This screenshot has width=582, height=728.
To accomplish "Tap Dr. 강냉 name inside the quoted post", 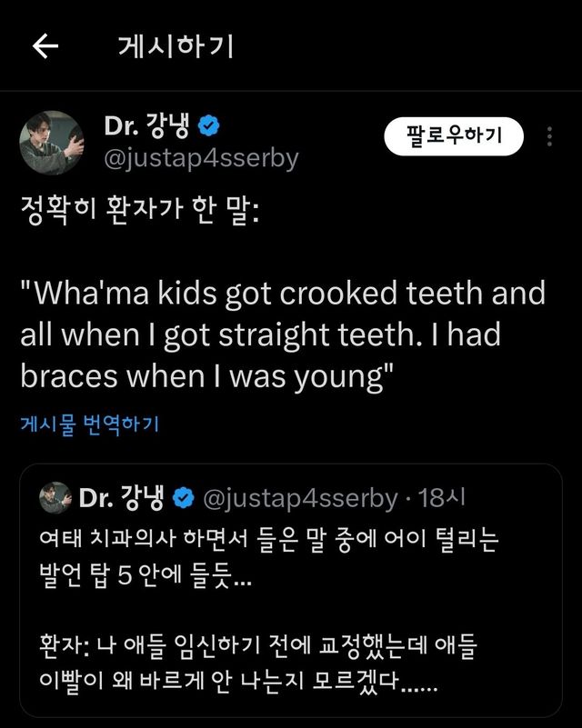I will pos(123,497).
